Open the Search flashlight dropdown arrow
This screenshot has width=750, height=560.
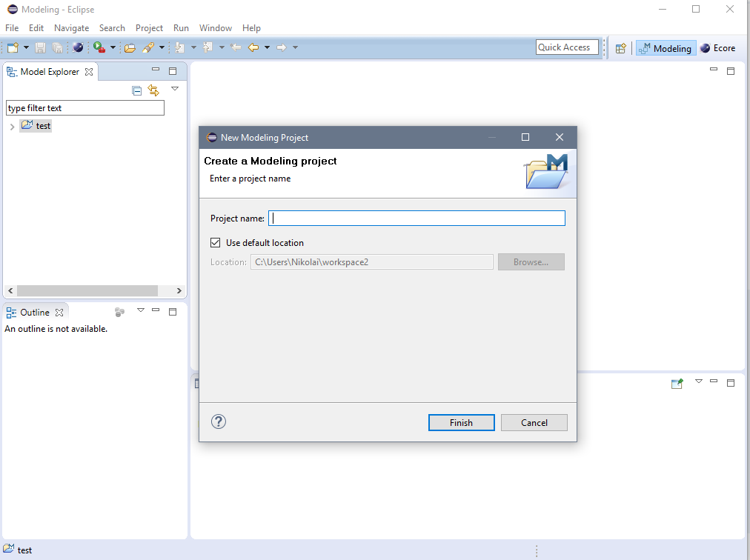point(162,47)
